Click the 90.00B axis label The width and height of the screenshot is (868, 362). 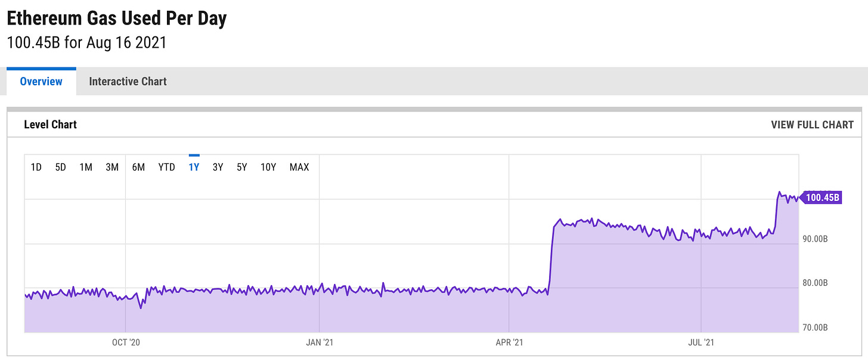click(815, 239)
